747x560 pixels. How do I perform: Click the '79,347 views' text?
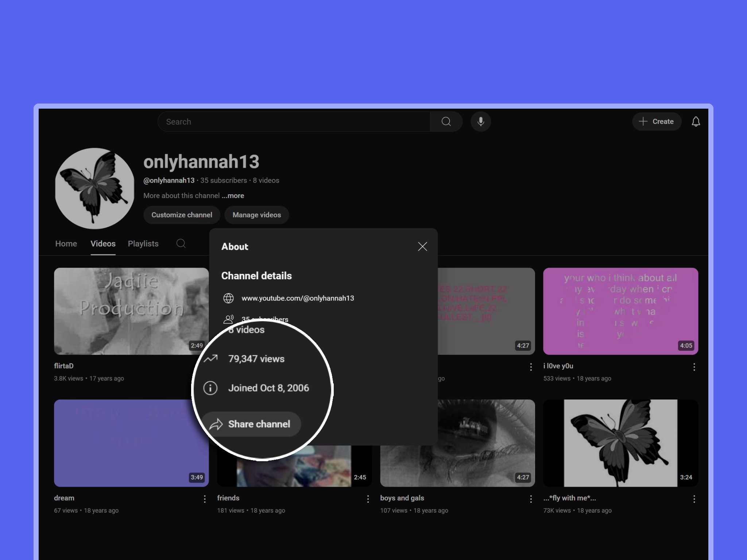256,359
